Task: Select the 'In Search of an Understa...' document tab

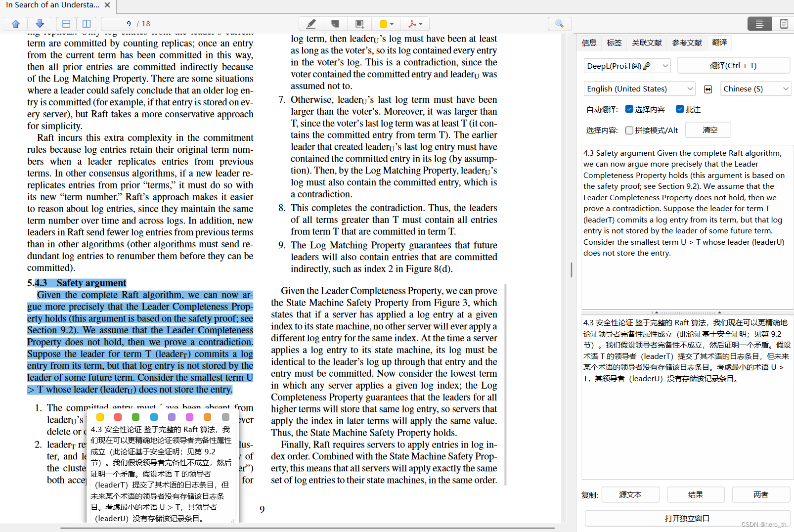Action: (x=52, y=5)
